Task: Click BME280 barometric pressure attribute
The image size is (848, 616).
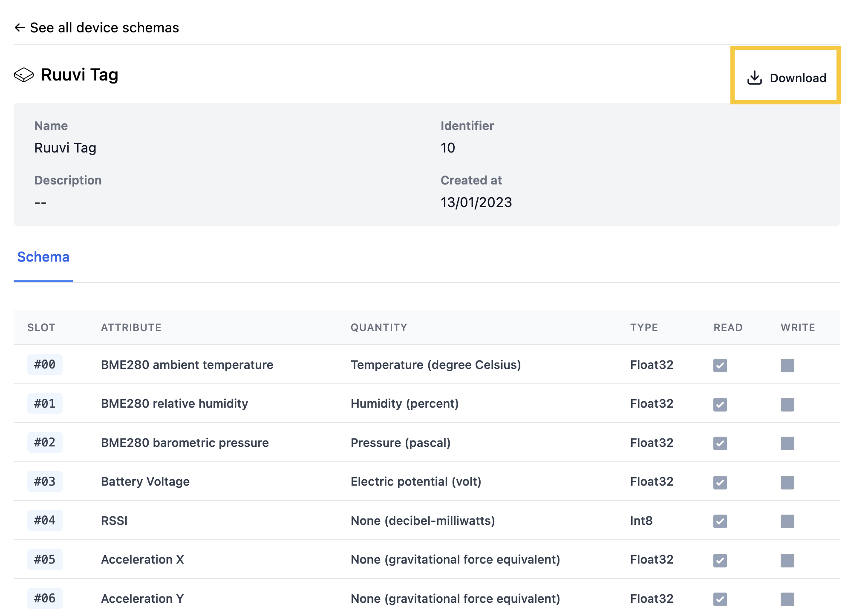Action: pyautogui.click(x=185, y=443)
